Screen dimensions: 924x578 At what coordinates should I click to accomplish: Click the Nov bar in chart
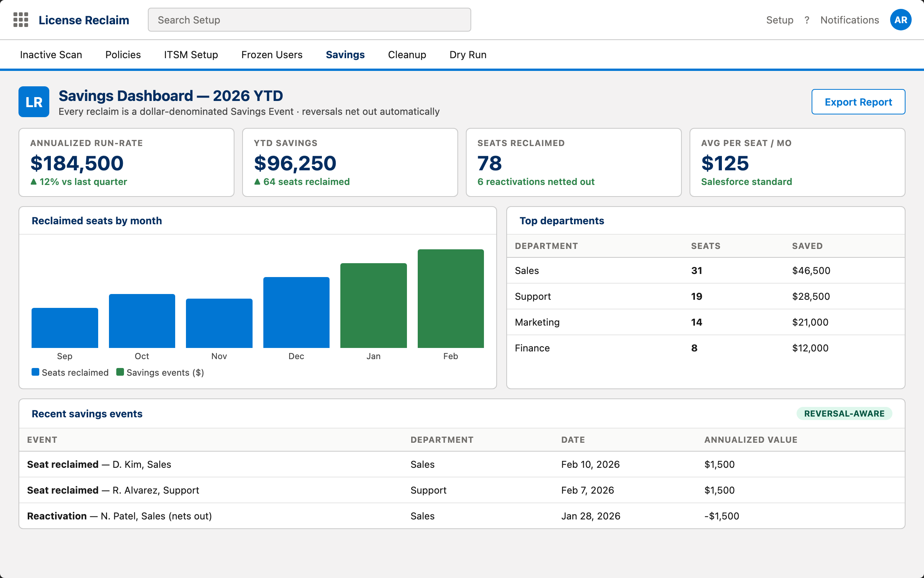pos(219,323)
